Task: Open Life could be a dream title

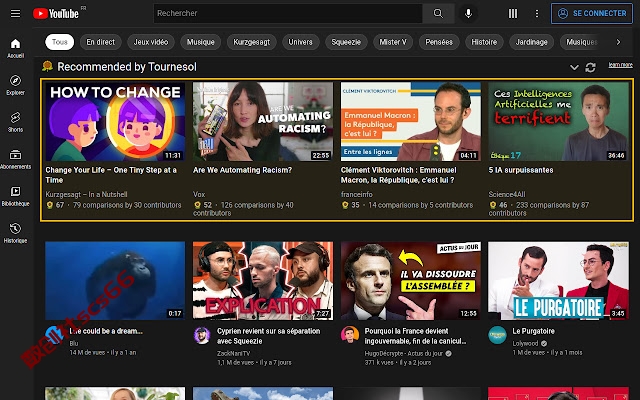Action: (106, 331)
